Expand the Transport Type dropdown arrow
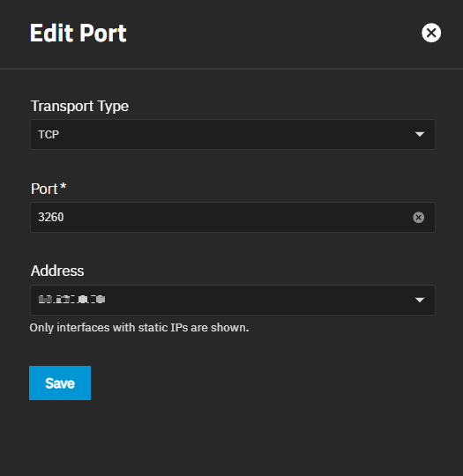463x476 pixels. pyautogui.click(x=420, y=134)
